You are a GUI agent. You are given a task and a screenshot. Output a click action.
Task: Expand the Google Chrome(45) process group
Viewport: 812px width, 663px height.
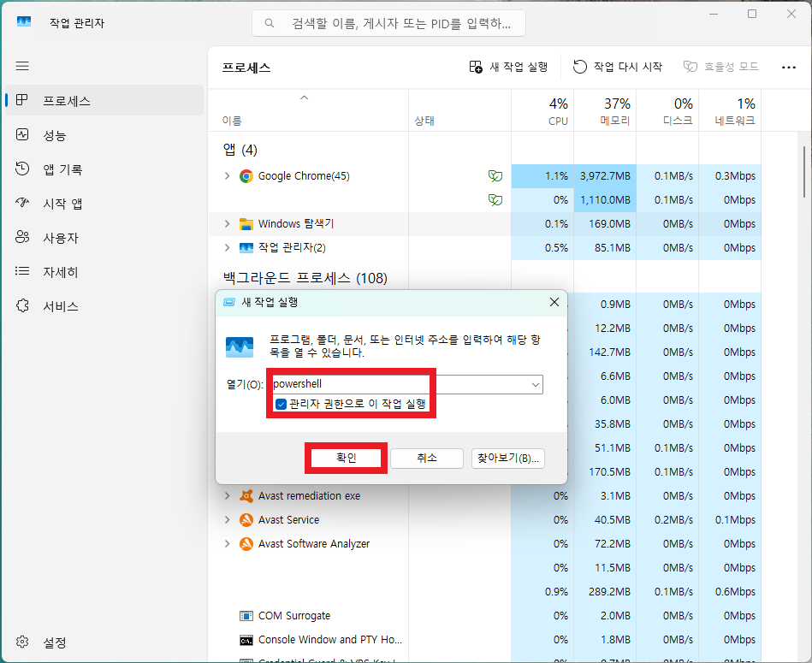[x=227, y=176]
